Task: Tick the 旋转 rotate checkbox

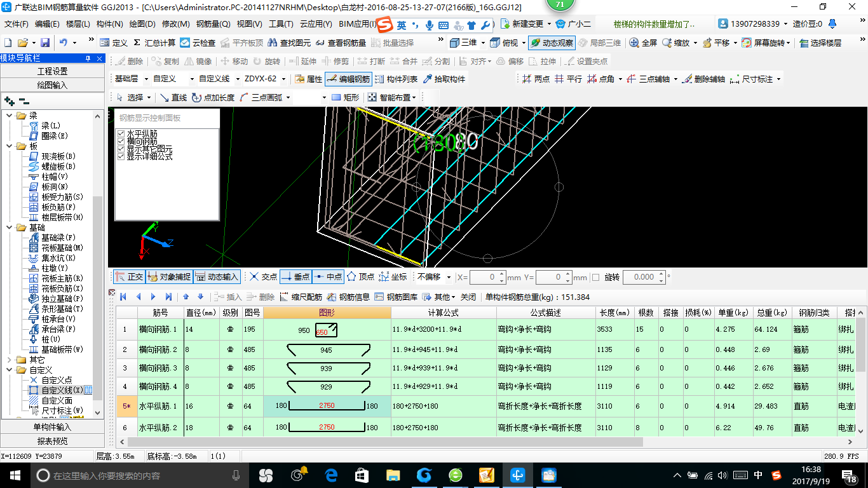Action: pyautogui.click(x=595, y=277)
